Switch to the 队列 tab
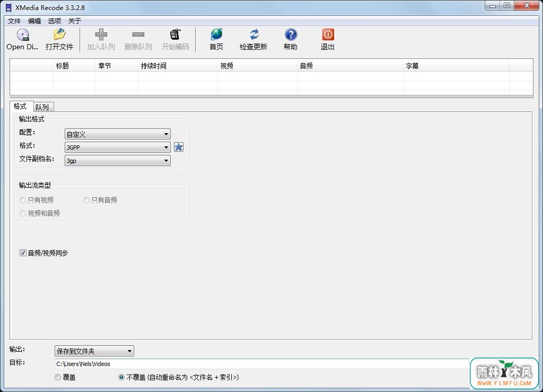Image resolution: width=543 pixels, height=392 pixels. point(42,107)
